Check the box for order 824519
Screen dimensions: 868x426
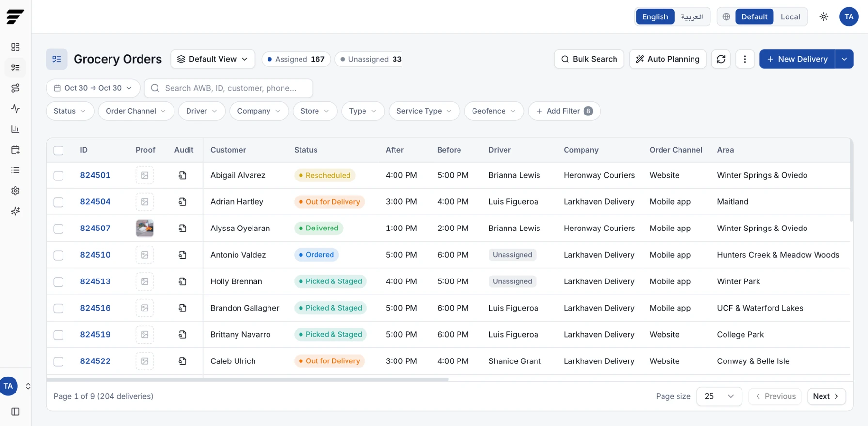pos(59,335)
